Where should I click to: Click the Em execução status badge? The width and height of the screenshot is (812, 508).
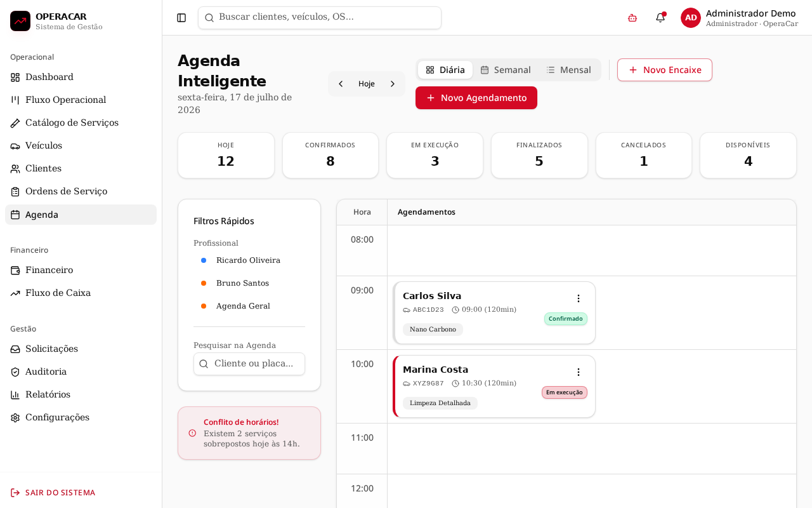tap(565, 392)
